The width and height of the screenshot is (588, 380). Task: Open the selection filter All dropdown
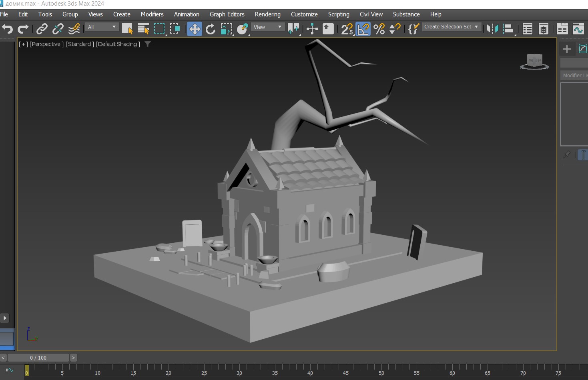pyautogui.click(x=102, y=27)
